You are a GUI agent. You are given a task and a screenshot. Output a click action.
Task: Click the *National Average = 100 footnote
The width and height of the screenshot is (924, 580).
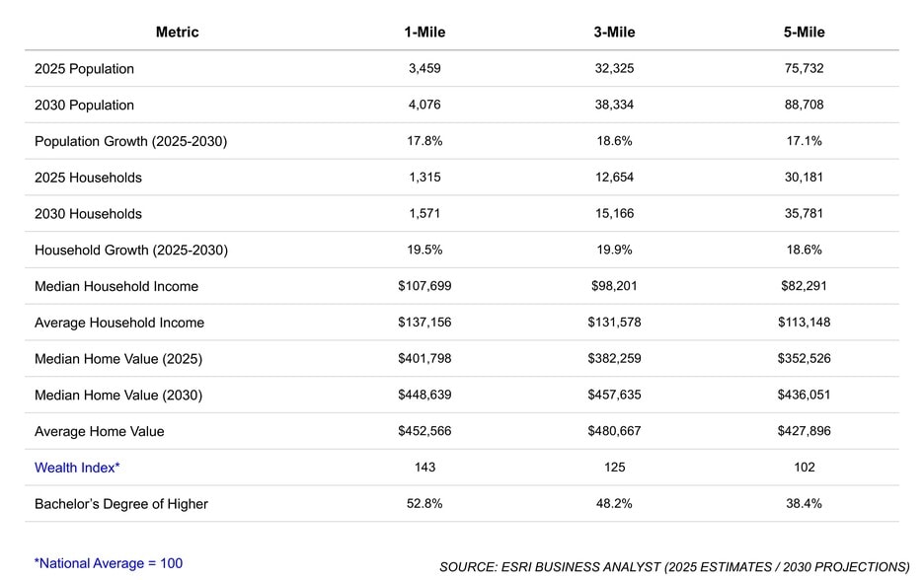pos(109,563)
